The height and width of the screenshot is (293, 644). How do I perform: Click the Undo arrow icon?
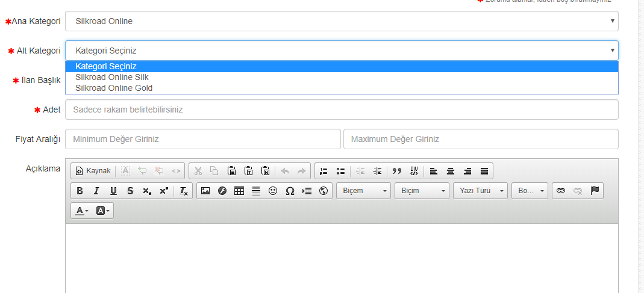[285, 171]
